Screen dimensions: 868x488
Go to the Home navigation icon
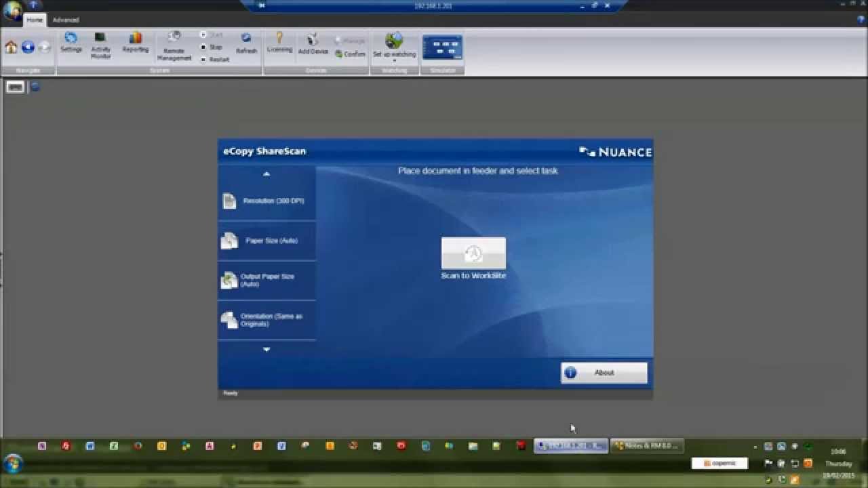(11, 47)
